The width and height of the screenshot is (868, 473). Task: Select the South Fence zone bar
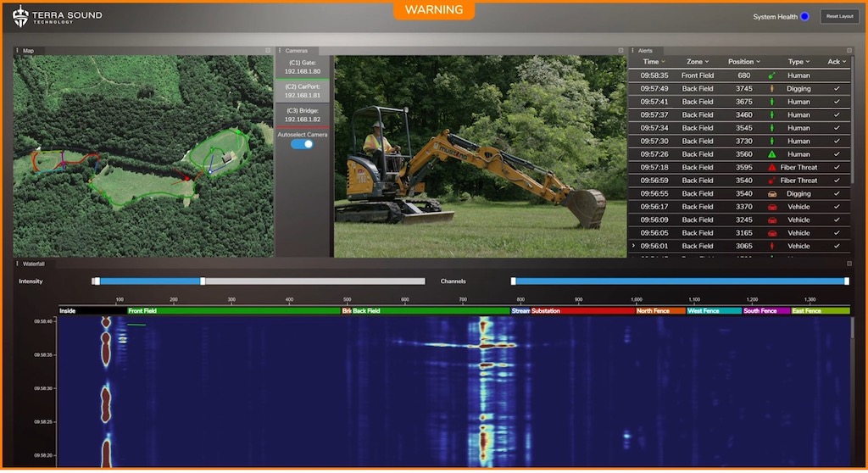coord(766,311)
